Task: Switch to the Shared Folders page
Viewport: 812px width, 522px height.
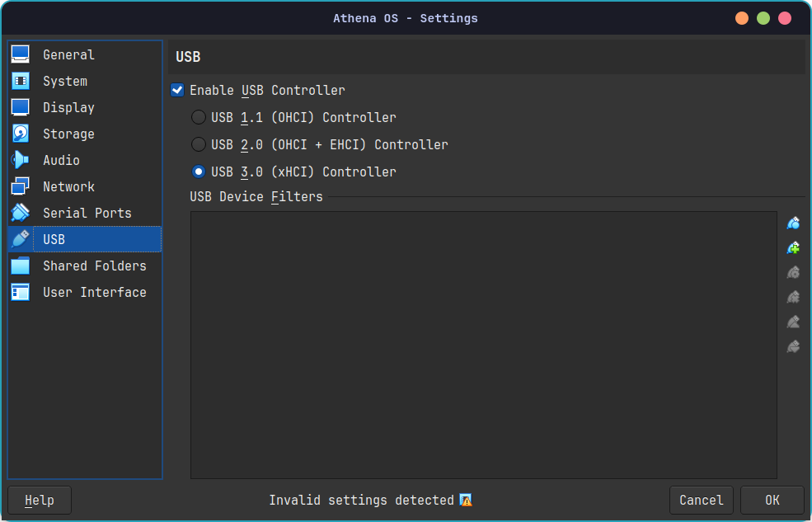Action: 93,266
